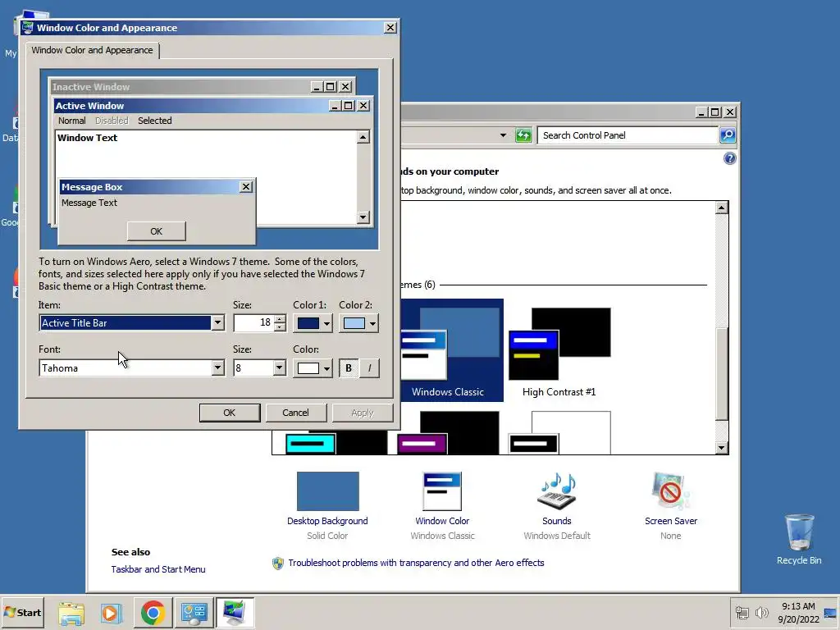Open Google Chrome from the taskbar
The image size is (840, 630).
click(x=153, y=612)
